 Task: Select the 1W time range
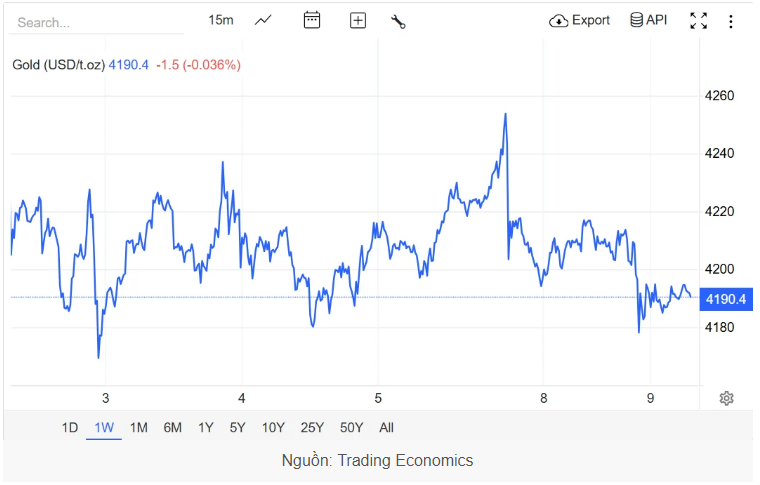point(104,428)
